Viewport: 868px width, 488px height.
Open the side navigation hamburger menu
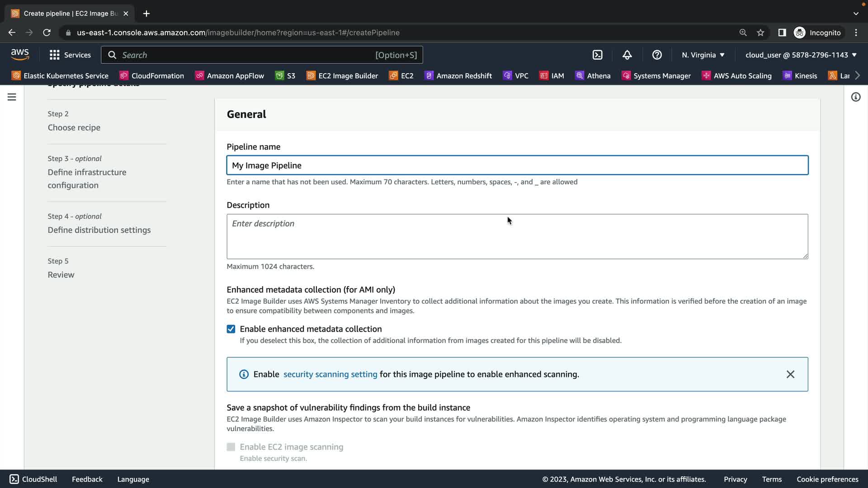tap(12, 97)
